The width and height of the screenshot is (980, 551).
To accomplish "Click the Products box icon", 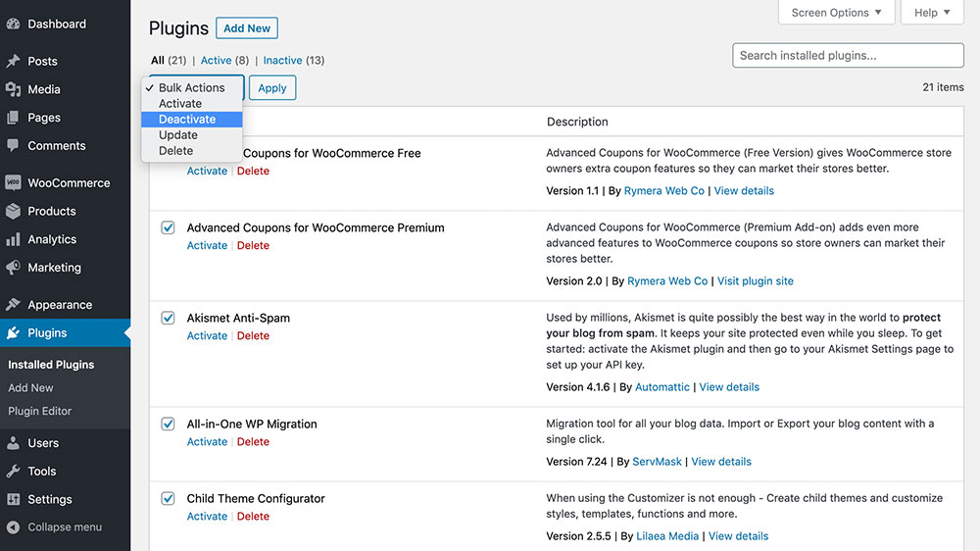I will click(14, 211).
